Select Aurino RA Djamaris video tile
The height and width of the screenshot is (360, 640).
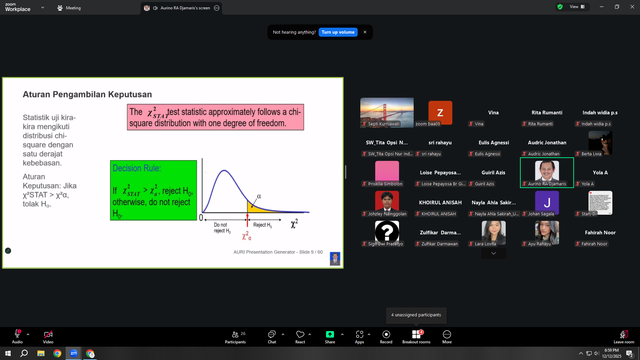[547, 173]
